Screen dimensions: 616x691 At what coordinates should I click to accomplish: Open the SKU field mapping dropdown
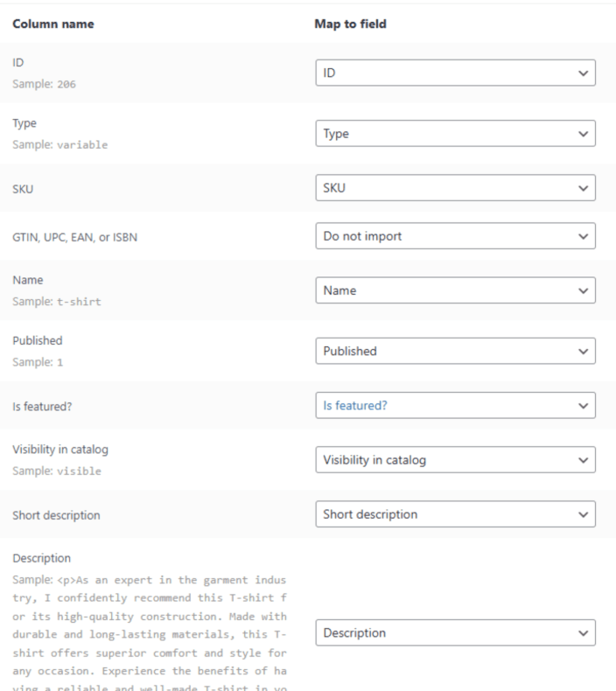[454, 187]
